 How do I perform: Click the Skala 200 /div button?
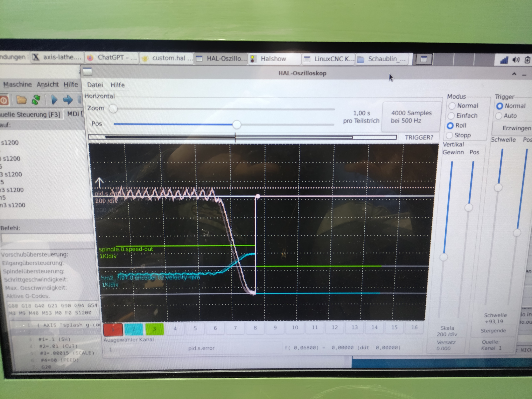[447, 331]
